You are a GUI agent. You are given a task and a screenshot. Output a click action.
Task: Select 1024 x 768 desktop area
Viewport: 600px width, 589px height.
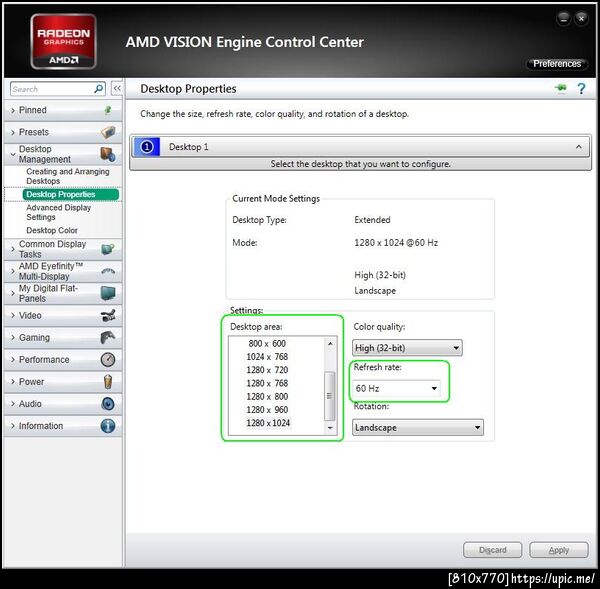tap(267, 357)
